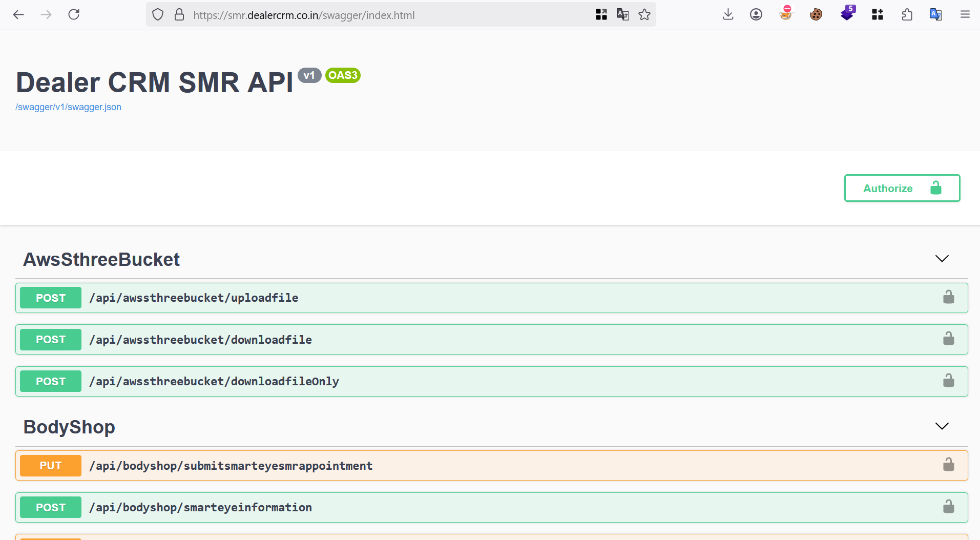980x540 pixels.
Task: Bookmark this page with the star icon
Action: 644,15
